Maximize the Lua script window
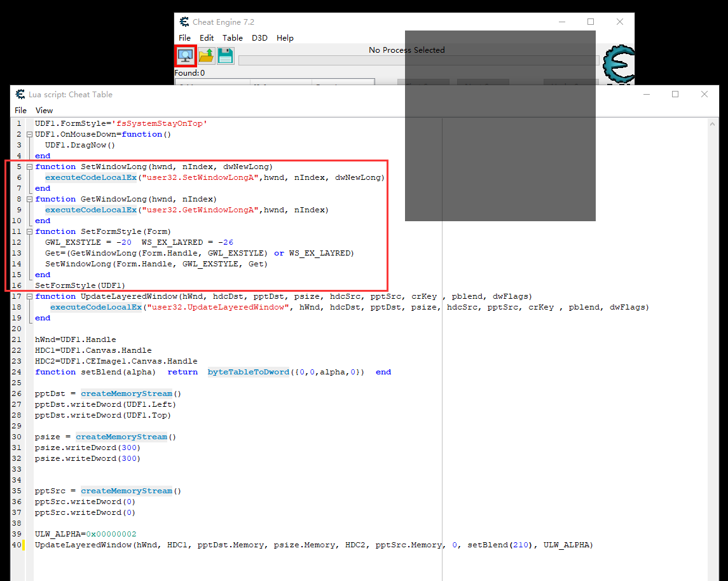Image resolution: width=728 pixels, height=581 pixels. click(x=675, y=94)
